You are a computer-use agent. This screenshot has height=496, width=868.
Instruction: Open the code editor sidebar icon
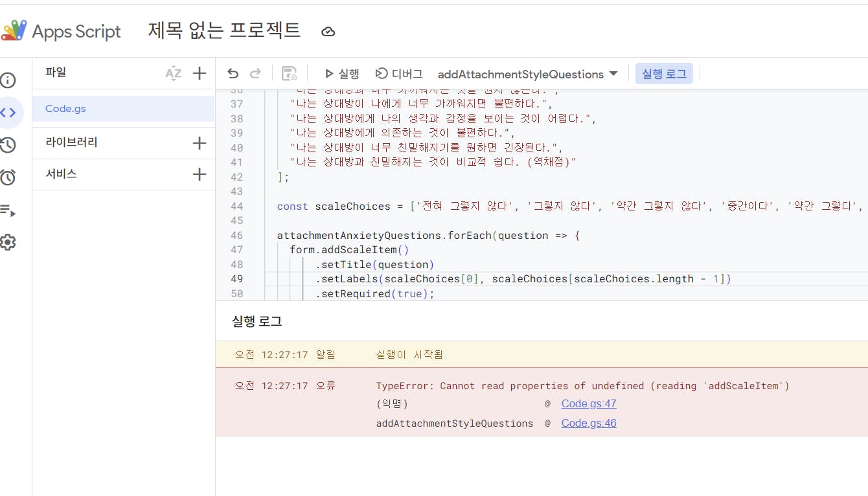point(8,113)
